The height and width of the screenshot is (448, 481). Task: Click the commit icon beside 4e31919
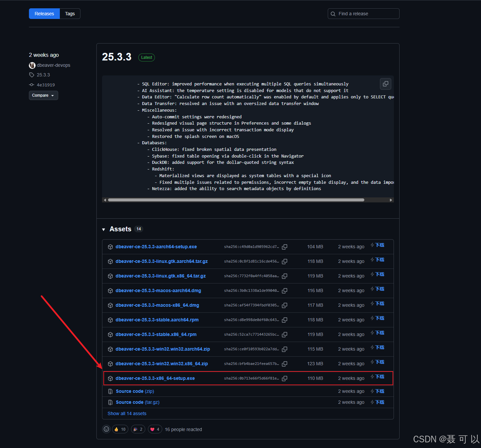(32, 85)
